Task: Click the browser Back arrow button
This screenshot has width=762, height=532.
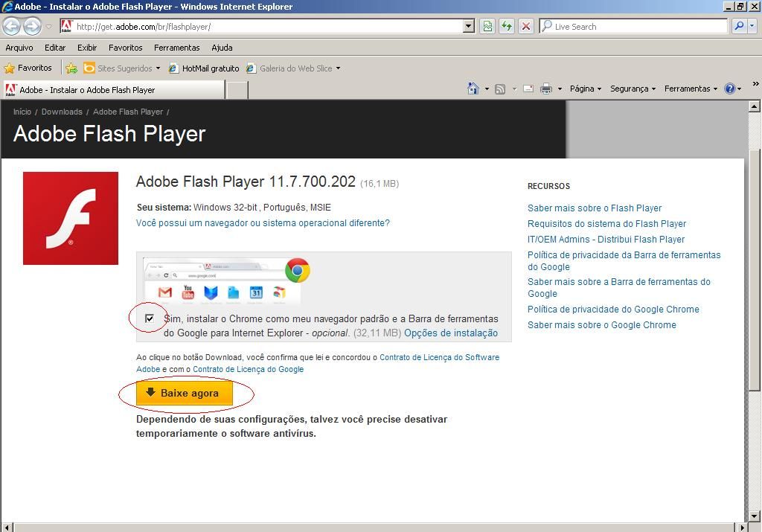Action: 12,26
